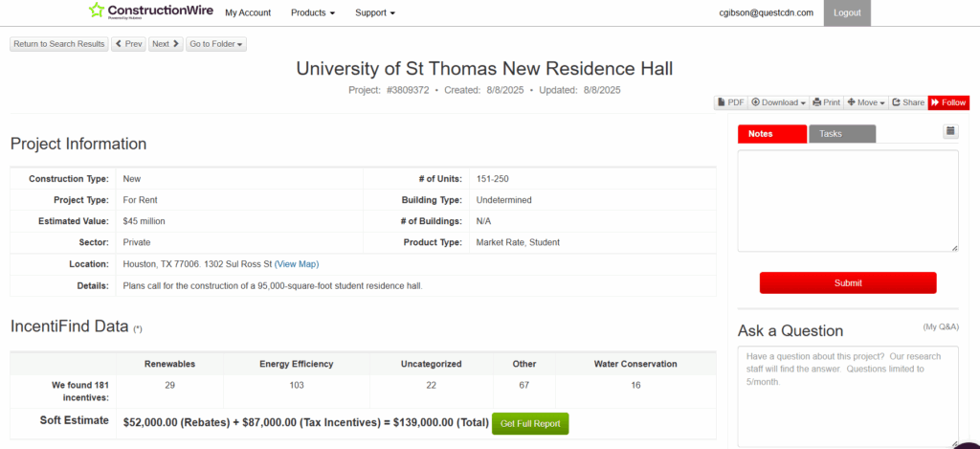This screenshot has height=449, width=980.
Task: Expand the Support menu
Action: pos(375,12)
